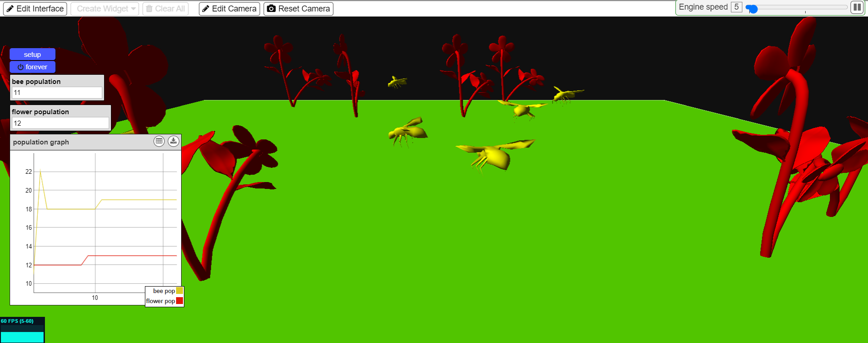This screenshot has height=343, width=868.
Task: Click the yellow bee pop legend swatch
Action: pos(179,291)
